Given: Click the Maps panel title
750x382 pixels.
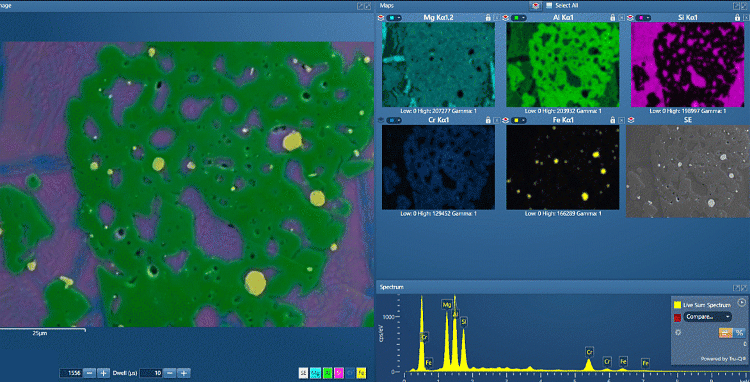Looking at the screenshot, I should coord(386,5).
